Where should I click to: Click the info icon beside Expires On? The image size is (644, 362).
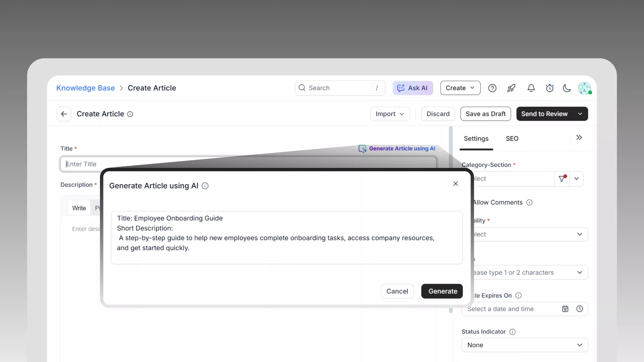click(519, 296)
